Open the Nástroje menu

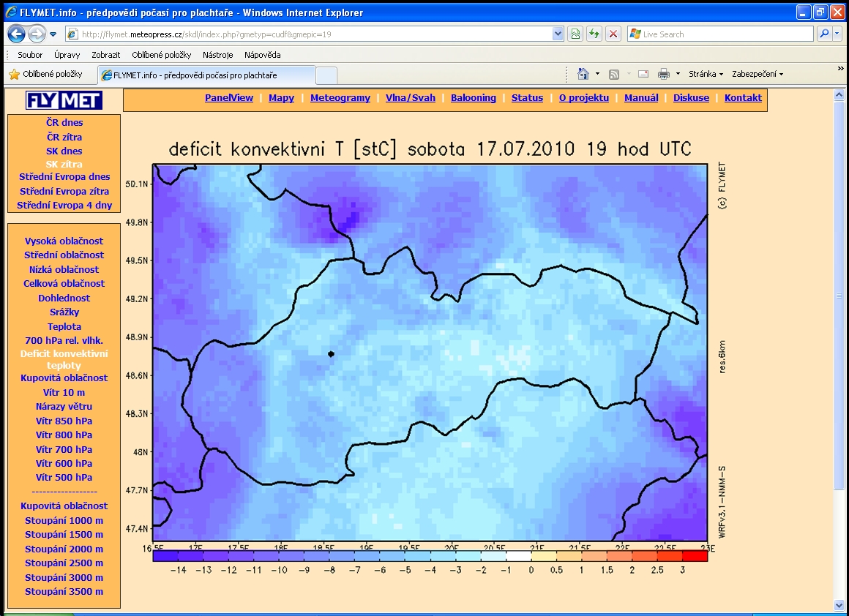tap(217, 55)
